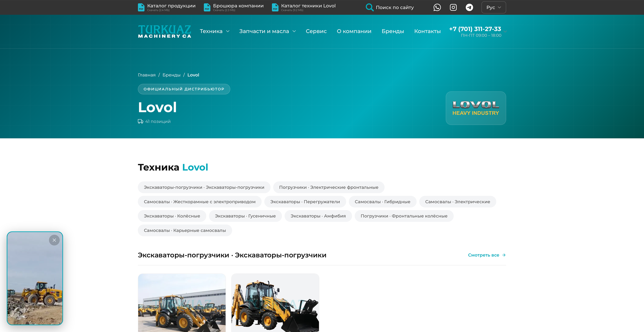Select Экскаваторы · Амфибия chip

tap(318, 216)
